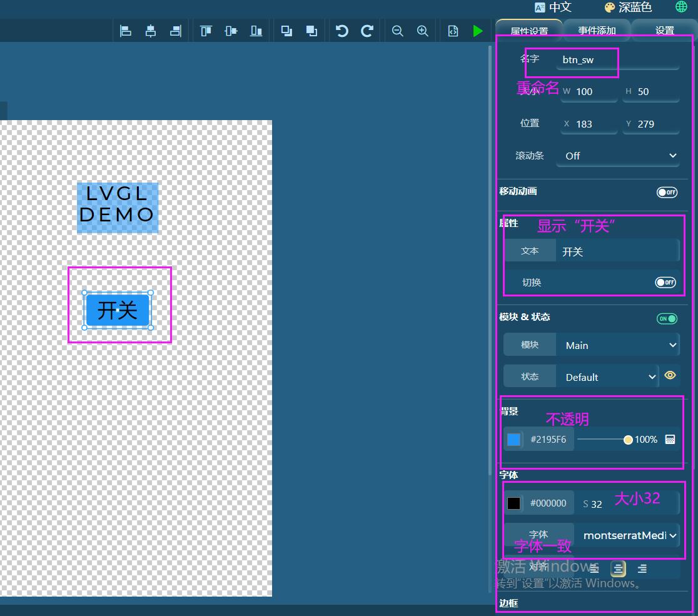Click the background opacity slider handle
This screenshot has height=616, width=698.
coord(628,440)
